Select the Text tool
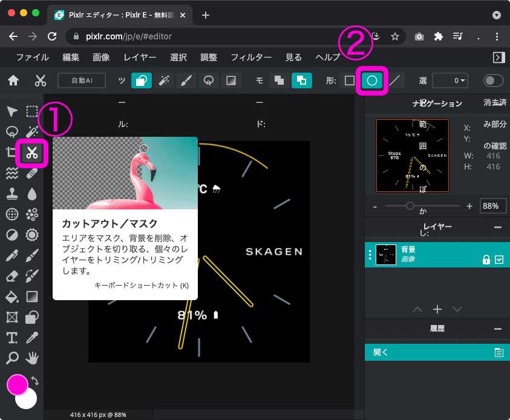 (x=12, y=338)
